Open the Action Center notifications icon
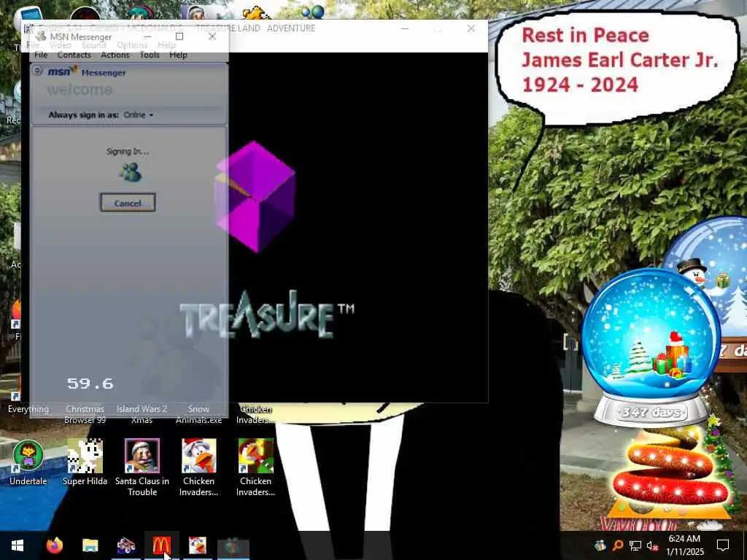 coord(723,545)
